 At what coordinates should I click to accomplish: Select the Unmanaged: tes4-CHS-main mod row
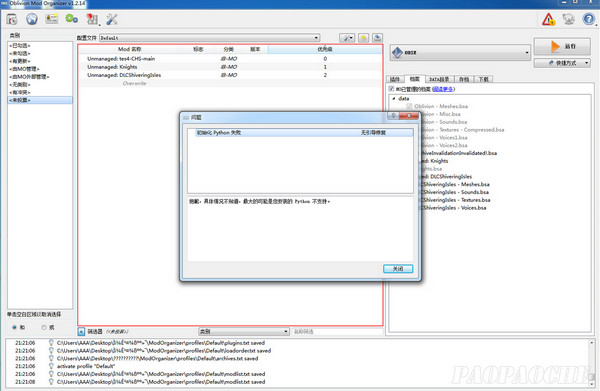[x=231, y=59]
